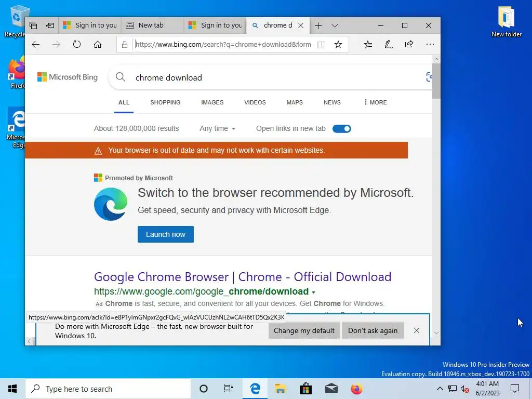
Task: Open a new tab with plus
Action: (x=318, y=26)
